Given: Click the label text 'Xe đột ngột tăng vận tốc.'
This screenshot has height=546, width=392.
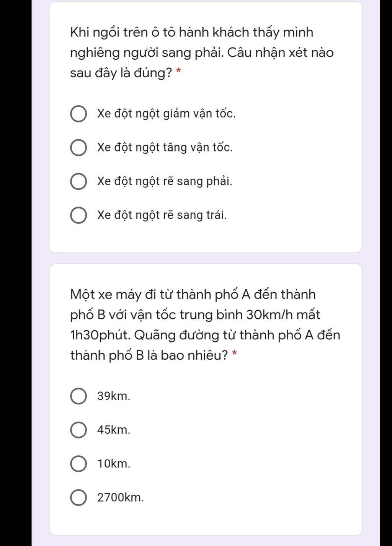Looking at the screenshot, I should pos(165,148).
